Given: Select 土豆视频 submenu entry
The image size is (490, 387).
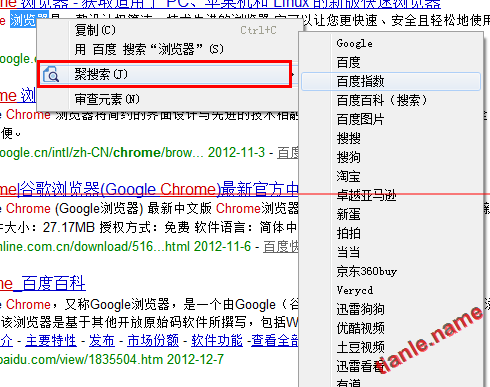Looking at the screenshot, I should (391, 347).
